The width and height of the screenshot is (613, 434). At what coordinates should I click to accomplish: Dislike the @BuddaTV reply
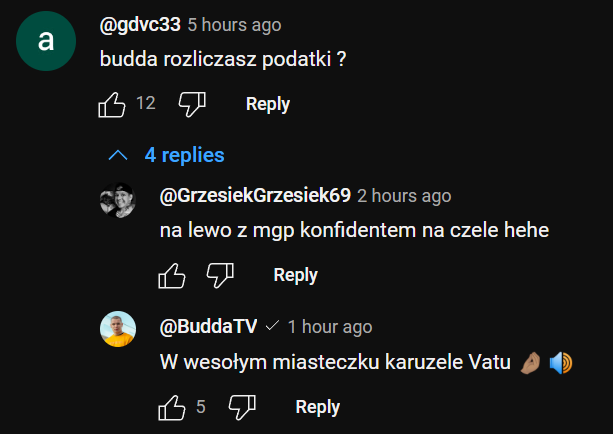[242, 407]
